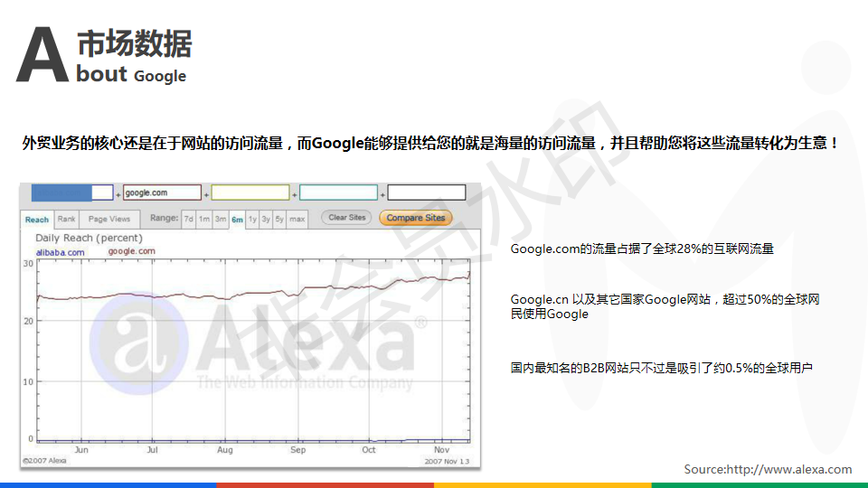
Task: Select the Page Views tab
Action: (x=109, y=220)
